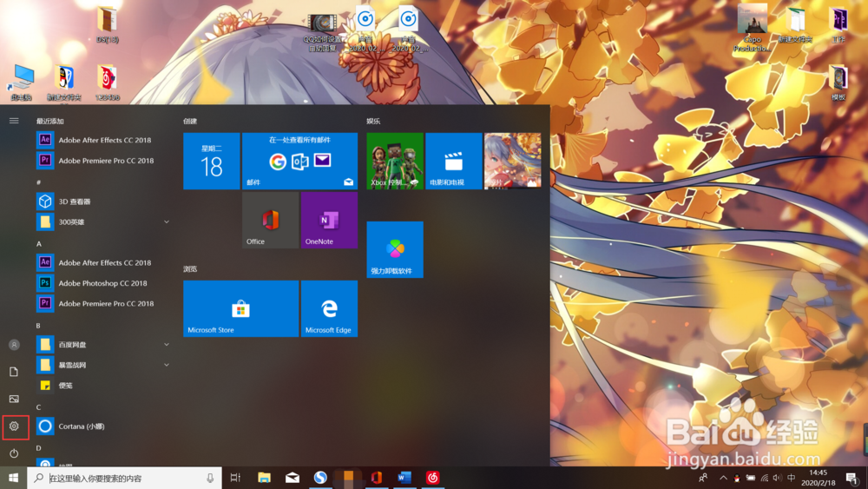Open 3D 查看器 app

tap(103, 202)
